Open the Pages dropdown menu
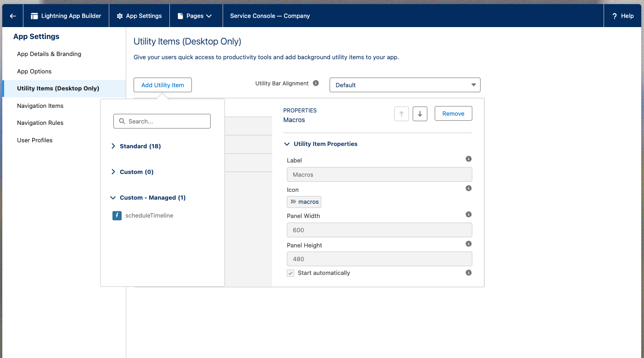The width and height of the screenshot is (644, 358). coord(196,16)
